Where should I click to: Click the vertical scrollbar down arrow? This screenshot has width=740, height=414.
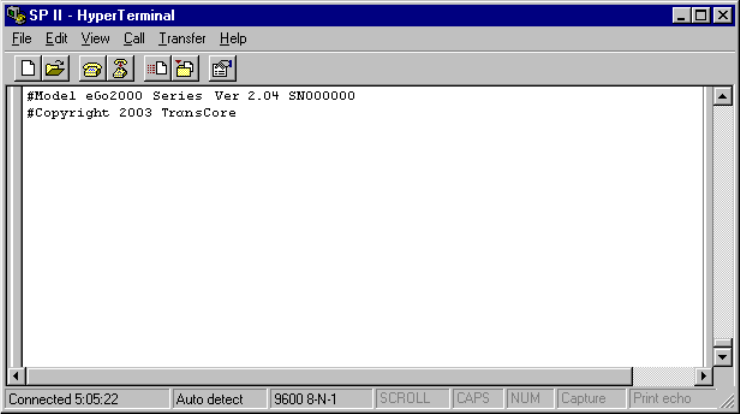(723, 357)
